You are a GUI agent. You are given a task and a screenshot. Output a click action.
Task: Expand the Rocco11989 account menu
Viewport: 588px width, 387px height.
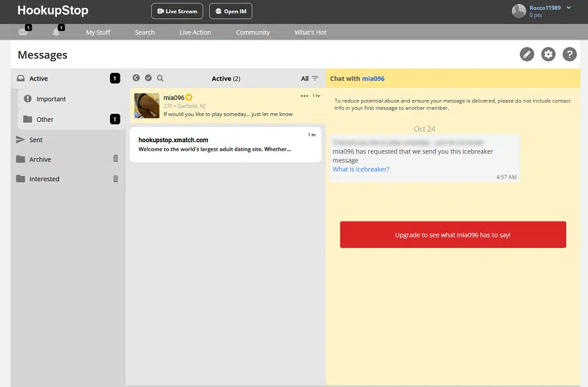click(569, 8)
